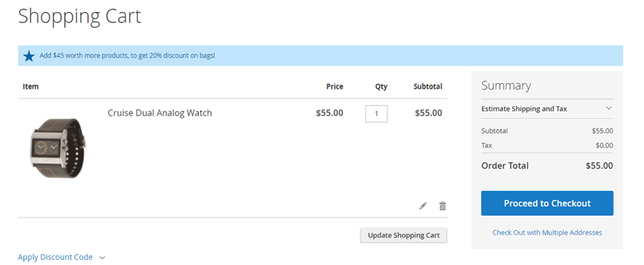
Task: Click the Estimate Shipping and Tax label
Action: click(524, 109)
